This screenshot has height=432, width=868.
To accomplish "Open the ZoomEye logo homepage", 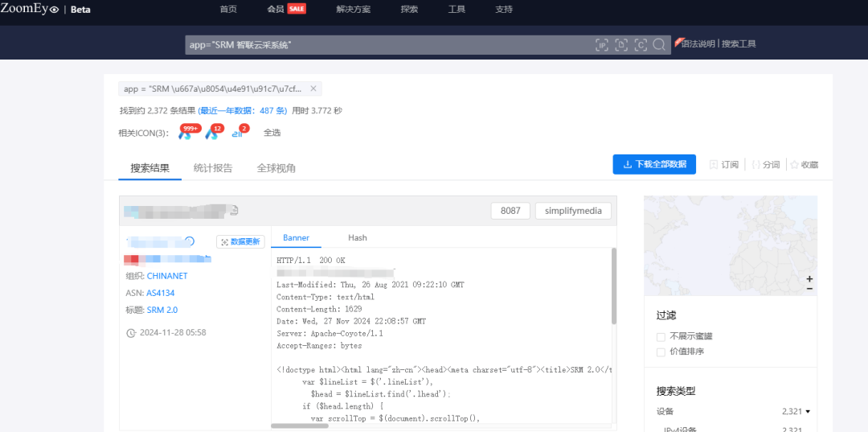I will (30, 9).
